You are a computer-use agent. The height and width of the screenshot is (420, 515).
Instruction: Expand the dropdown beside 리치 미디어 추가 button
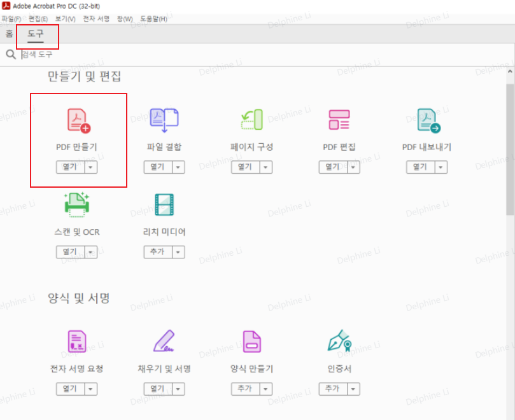click(178, 251)
